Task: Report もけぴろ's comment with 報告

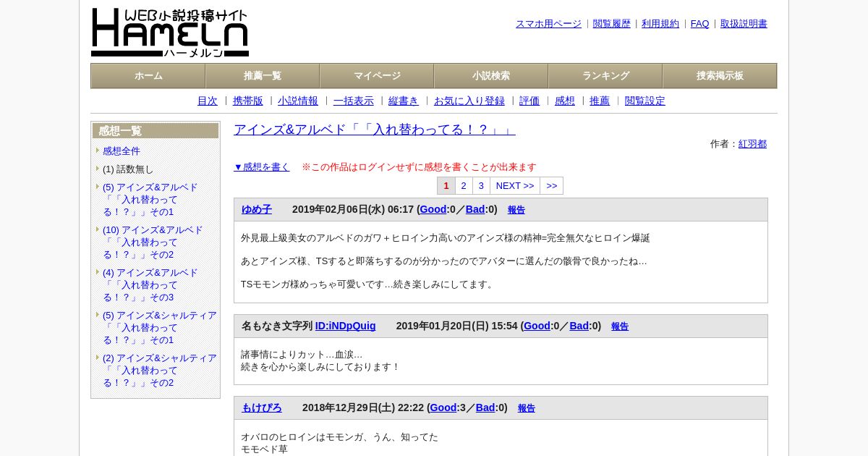Action: tap(527, 408)
